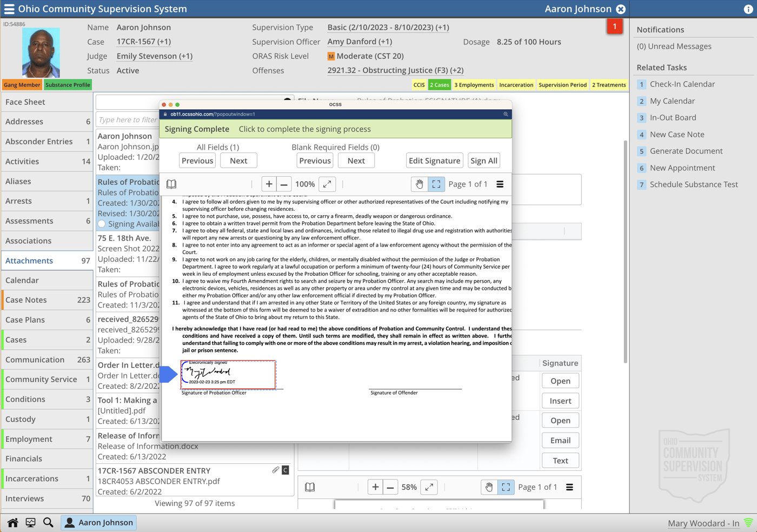
Task: Open Schedule Substance Test related task
Action: pos(694,184)
